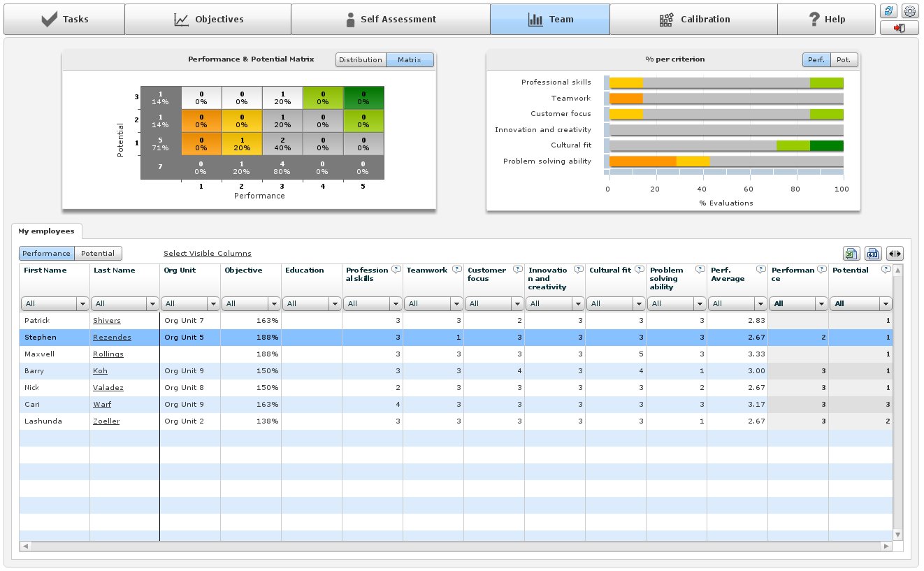Image resolution: width=924 pixels, height=571 pixels.
Task: Open the Last Name filter dropdown
Action: click(125, 304)
